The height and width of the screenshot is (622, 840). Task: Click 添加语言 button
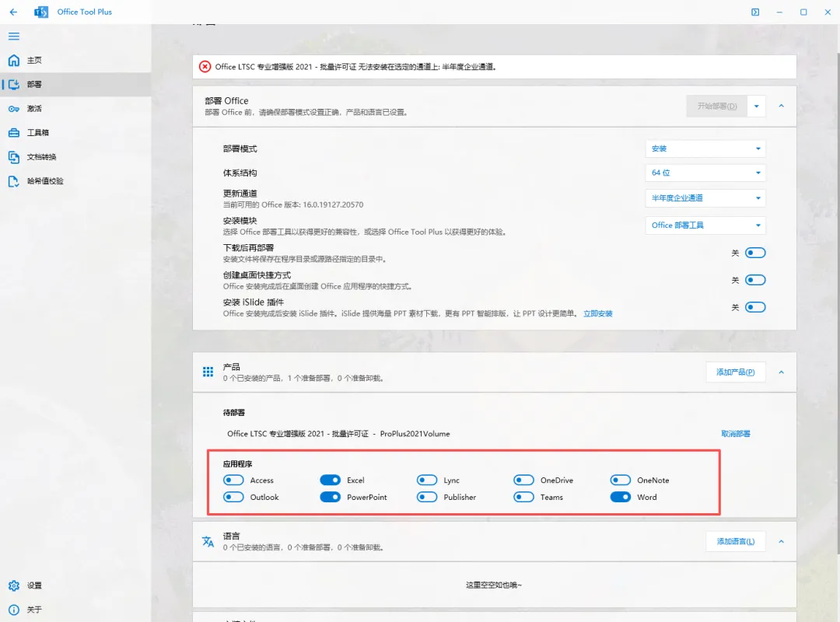point(736,542)
